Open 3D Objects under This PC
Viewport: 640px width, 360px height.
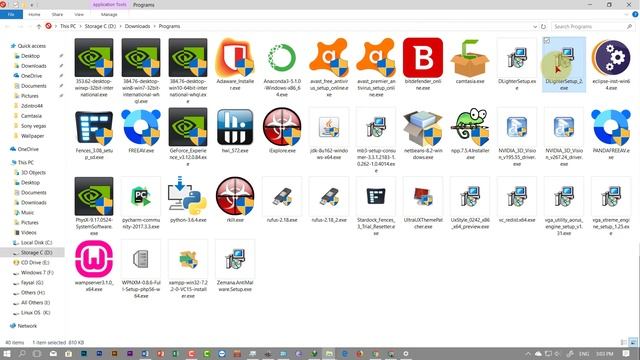33,172
